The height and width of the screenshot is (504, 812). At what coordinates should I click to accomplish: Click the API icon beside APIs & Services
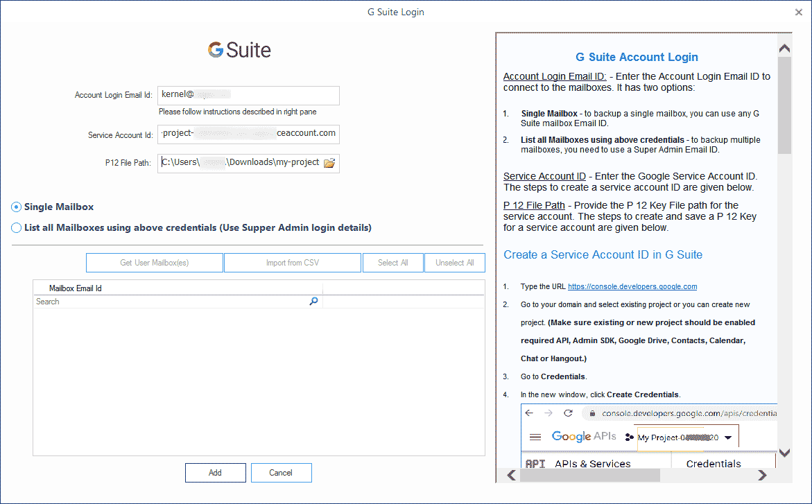click(x=535, y=464)
